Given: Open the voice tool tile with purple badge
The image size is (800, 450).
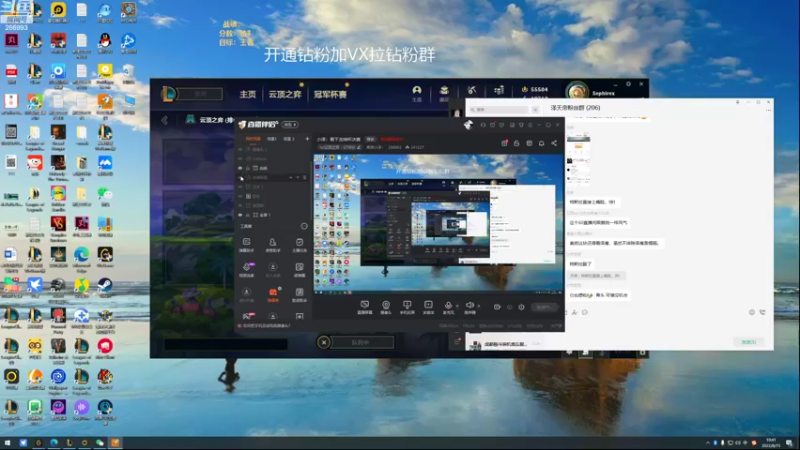Looking at the screenshot, I should click(x=247, y=269).
